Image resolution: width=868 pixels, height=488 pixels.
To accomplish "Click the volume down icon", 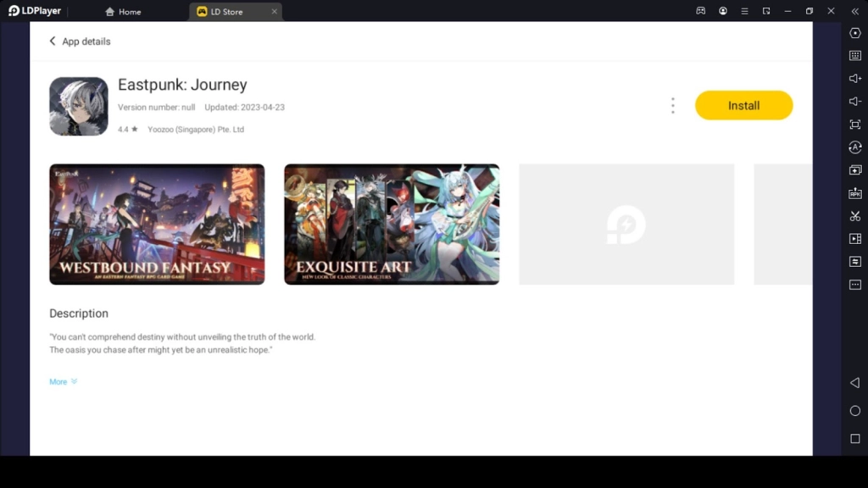I will [855, 102].
